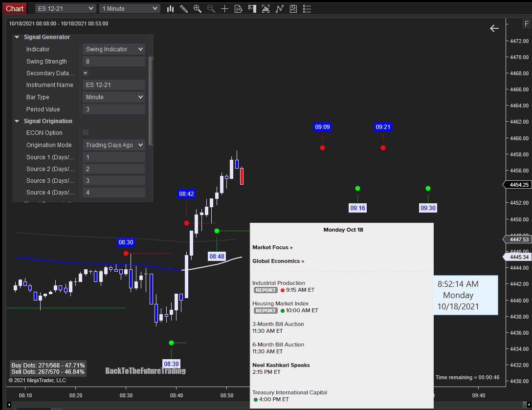Click the Housing Market Index REPORT button
The image size is (532, 410).
[x=266, y=310]
